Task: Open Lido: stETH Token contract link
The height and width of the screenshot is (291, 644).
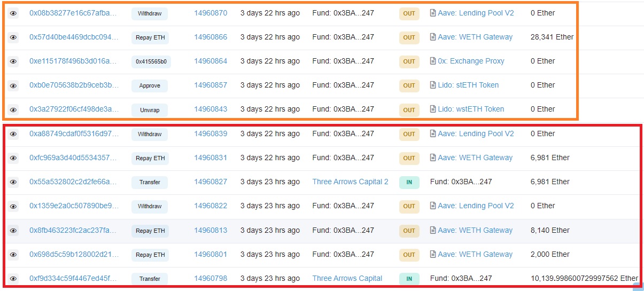Action: click(468, 85)
